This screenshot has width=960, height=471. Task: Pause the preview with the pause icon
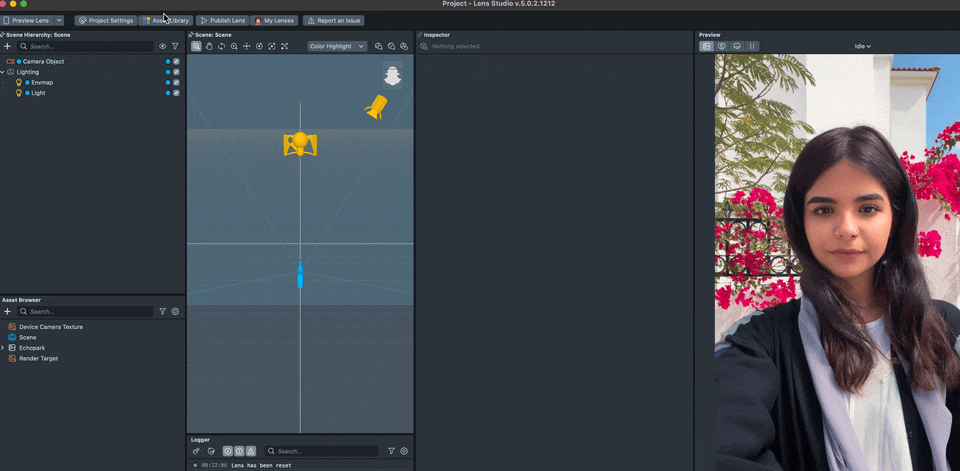(752, 46)
